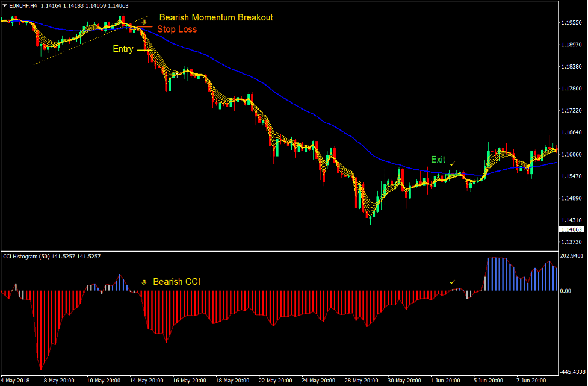Select the green checkmark beside the Exit label
The image size is (588, 386).
(452, 164)
